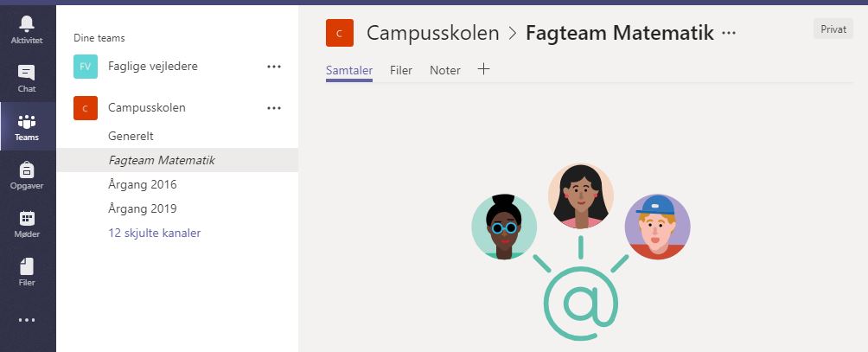The width and height of the screenshot is (868, 352).
Task: Open the Møder calendar icon
Action: pos(27,219)
